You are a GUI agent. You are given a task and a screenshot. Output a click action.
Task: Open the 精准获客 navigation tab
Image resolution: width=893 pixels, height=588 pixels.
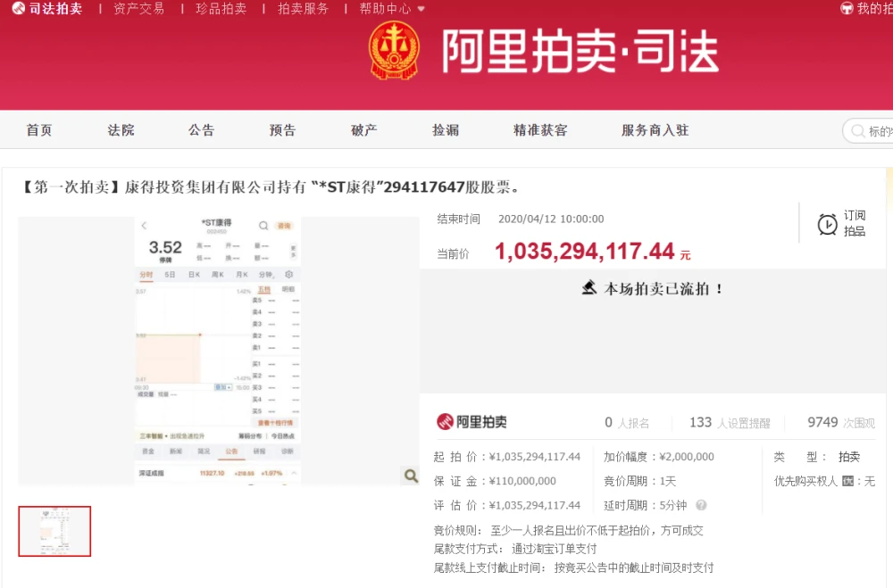(x=540, y=130)
